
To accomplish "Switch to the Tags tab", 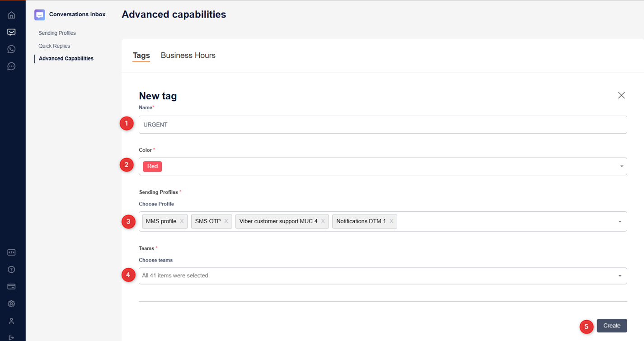I will coord(141,56).
